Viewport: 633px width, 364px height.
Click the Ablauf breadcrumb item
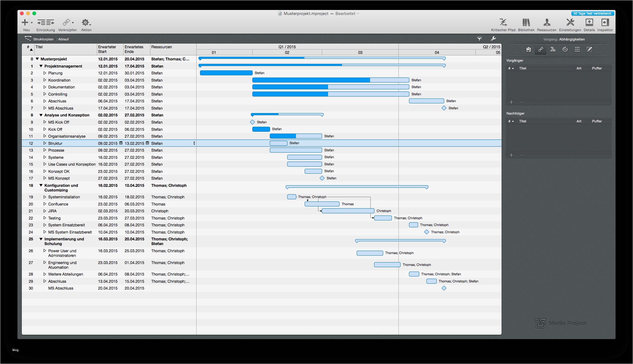[63, 39]
